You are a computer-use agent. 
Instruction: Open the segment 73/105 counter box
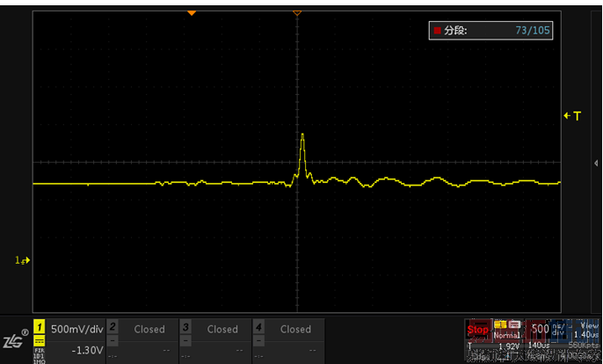[x=490, y=31]
